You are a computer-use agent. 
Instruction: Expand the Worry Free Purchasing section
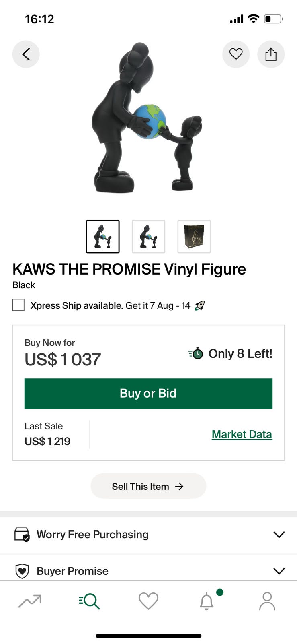point(148,535)
